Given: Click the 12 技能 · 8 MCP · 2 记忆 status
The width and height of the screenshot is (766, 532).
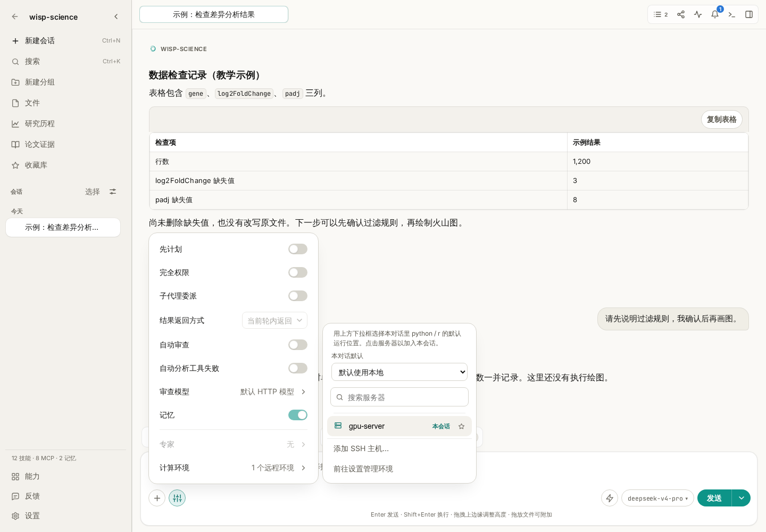Looking at the screenshot, I should tap(44, 458).
